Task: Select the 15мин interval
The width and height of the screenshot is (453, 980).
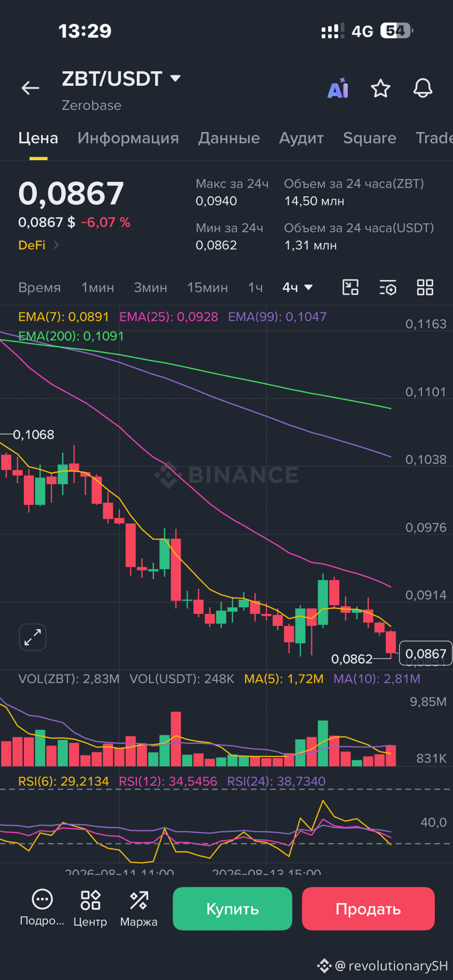Action: click(207, 287)
